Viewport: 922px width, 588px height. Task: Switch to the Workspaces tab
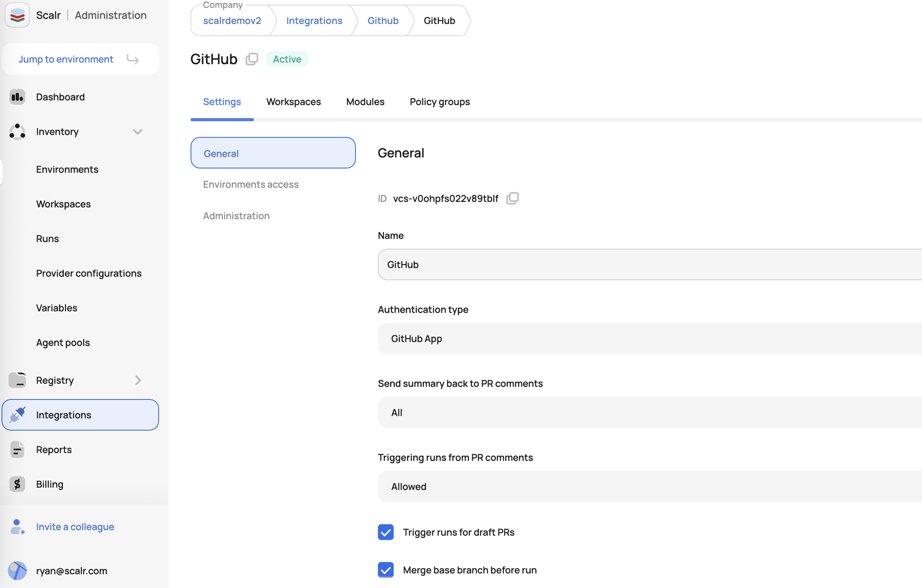click(294, 102)
